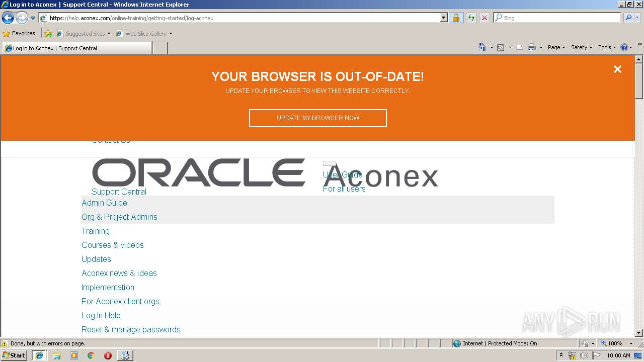This screenshot has height=362, width=644.
Task: Open the search provider dropdown arrow
Action: 637,18
